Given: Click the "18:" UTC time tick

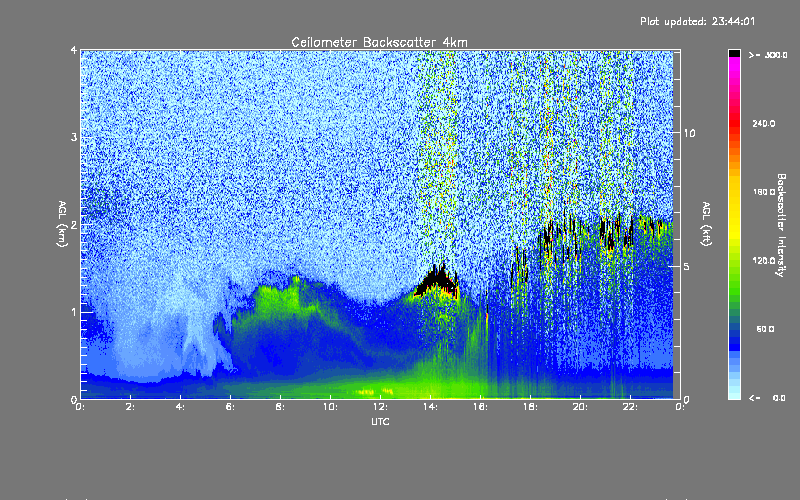Looking at the screenshot, I should 531,407.
